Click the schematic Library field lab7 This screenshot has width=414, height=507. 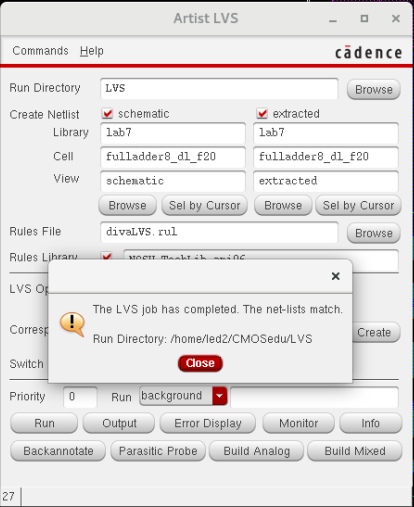pos(173,133)
